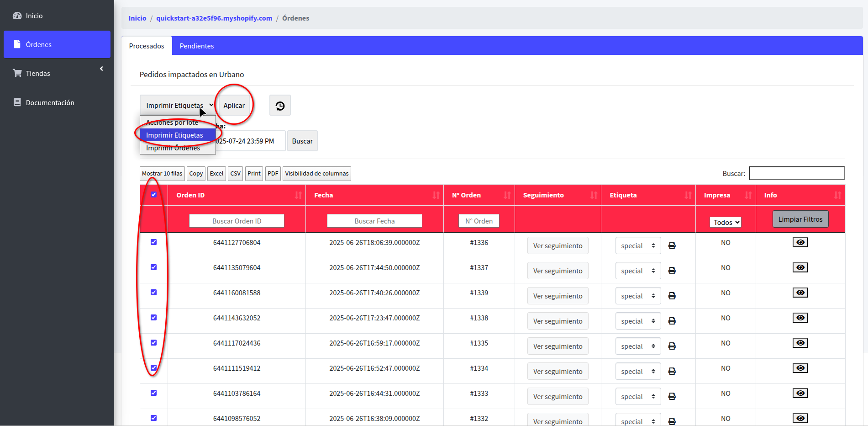Click printer icon for order #1334

[x=672, y=372]
